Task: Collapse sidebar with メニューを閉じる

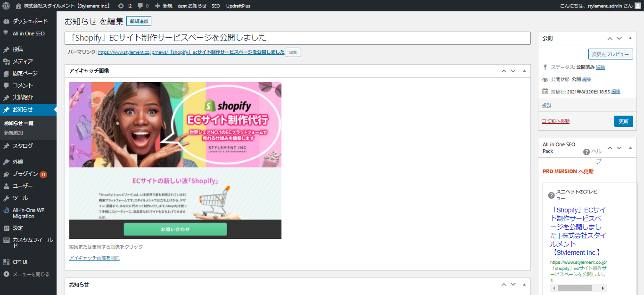Action: click(x=28, y=274)
